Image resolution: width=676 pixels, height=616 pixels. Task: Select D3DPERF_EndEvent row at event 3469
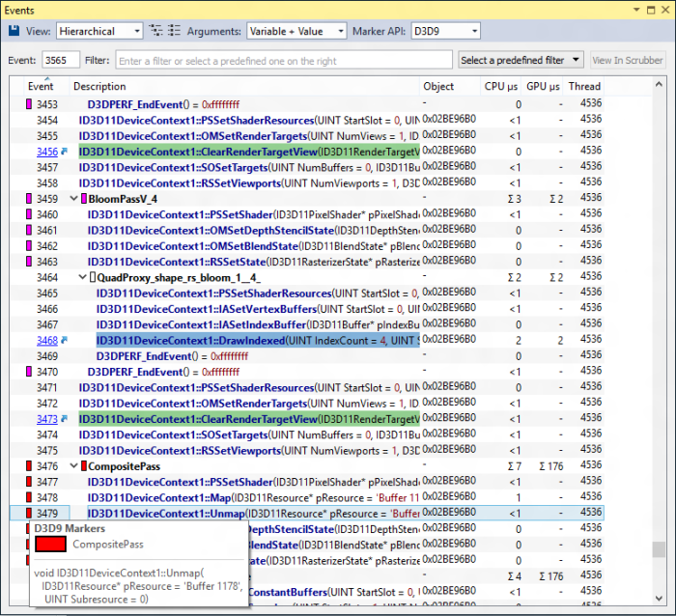click(307, 355)
